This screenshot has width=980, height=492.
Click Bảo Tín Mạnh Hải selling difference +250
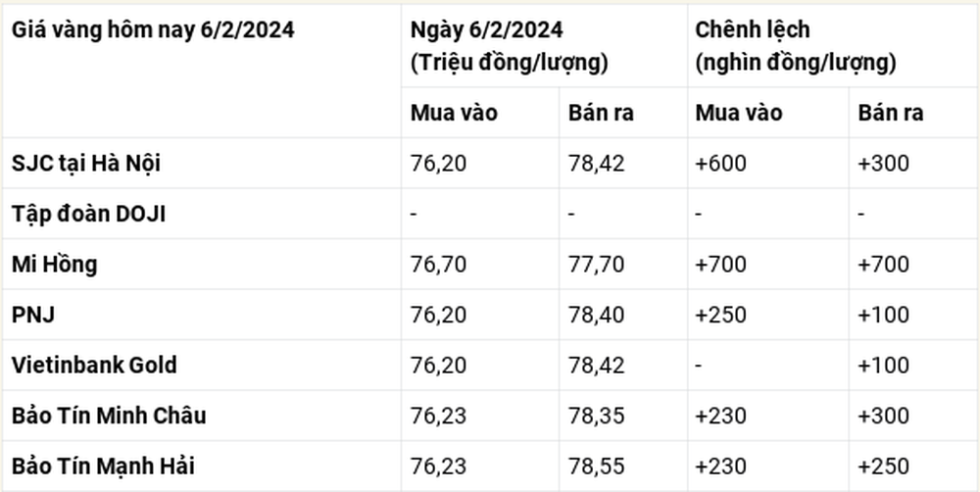pyautogui.click(x=883, y=467)
